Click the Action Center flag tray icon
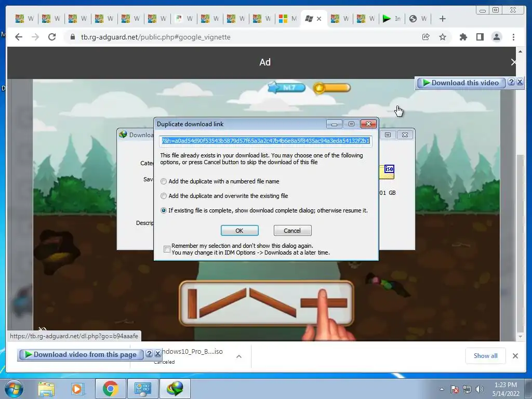 coord(455,389)
